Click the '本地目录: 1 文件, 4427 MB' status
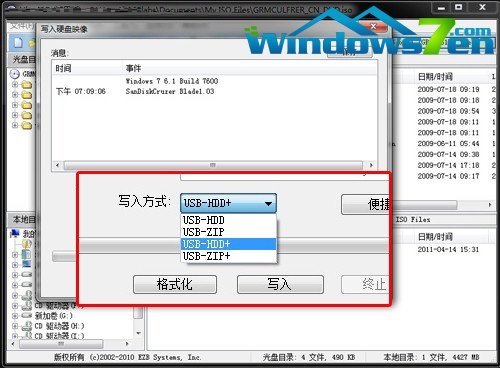Screen dimensions: 500x368 tap(431, 357)
